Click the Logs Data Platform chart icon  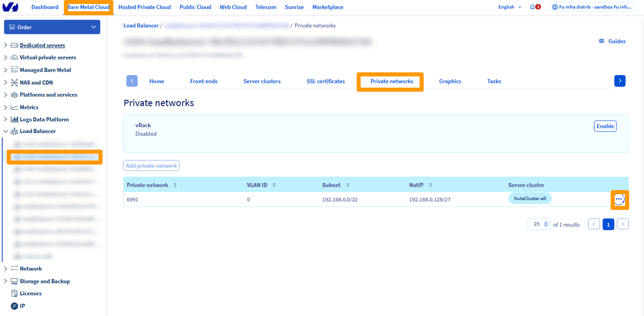point(15,119)
